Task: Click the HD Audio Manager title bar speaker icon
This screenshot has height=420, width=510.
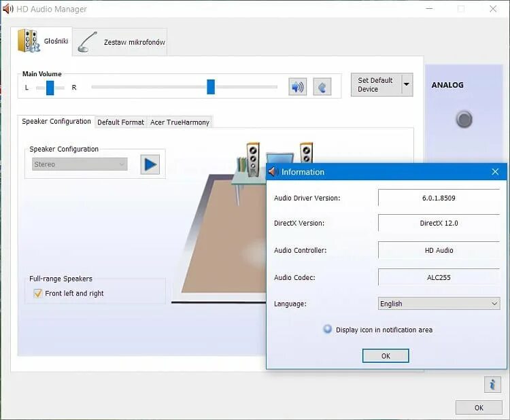Action: tap(7, 9)
